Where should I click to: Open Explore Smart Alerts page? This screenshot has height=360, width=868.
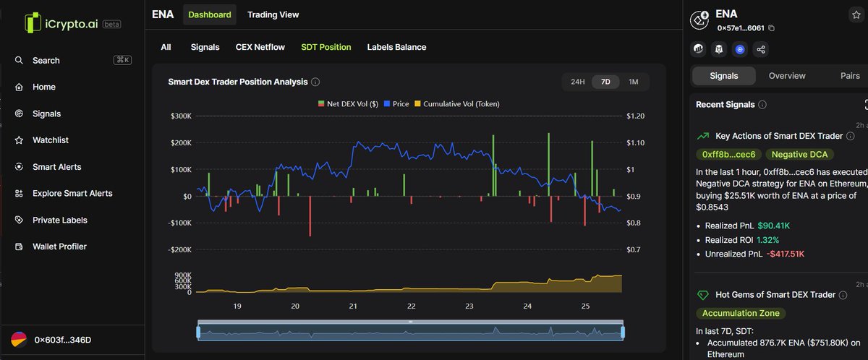[x=72, y=194]
